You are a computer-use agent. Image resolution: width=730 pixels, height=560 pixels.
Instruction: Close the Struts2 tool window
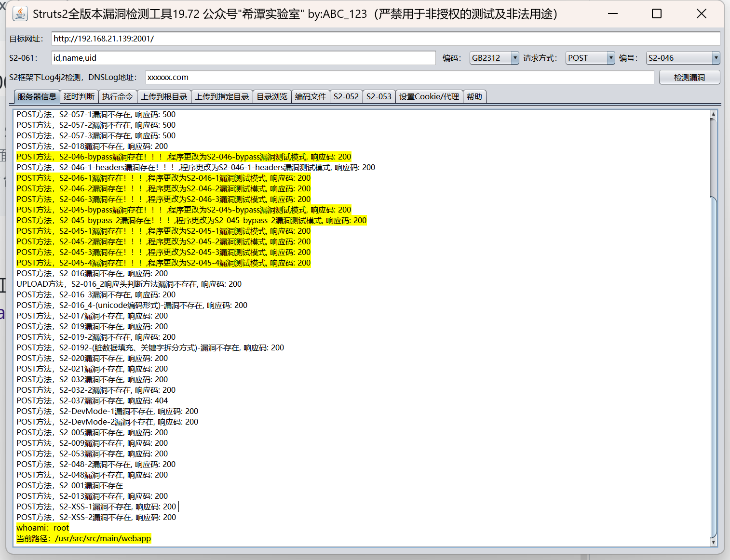pos(702,13)
